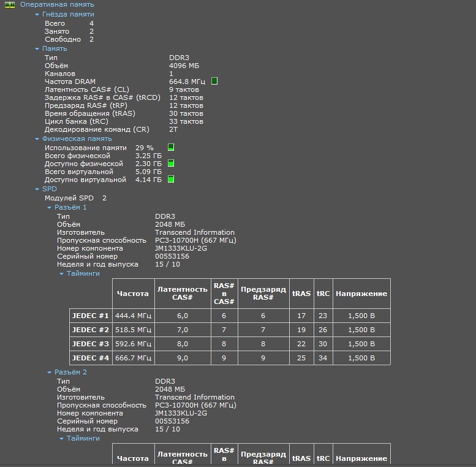Click the 444.4 МГц cell
Viewport: 476px width, 467px height.
(134, 316)
